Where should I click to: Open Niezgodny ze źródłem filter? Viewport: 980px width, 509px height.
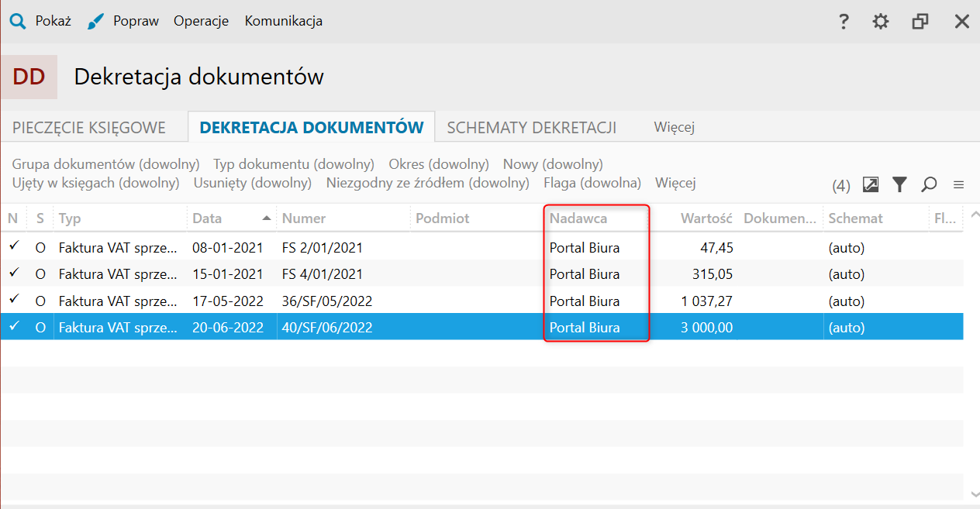coord(428,183)
